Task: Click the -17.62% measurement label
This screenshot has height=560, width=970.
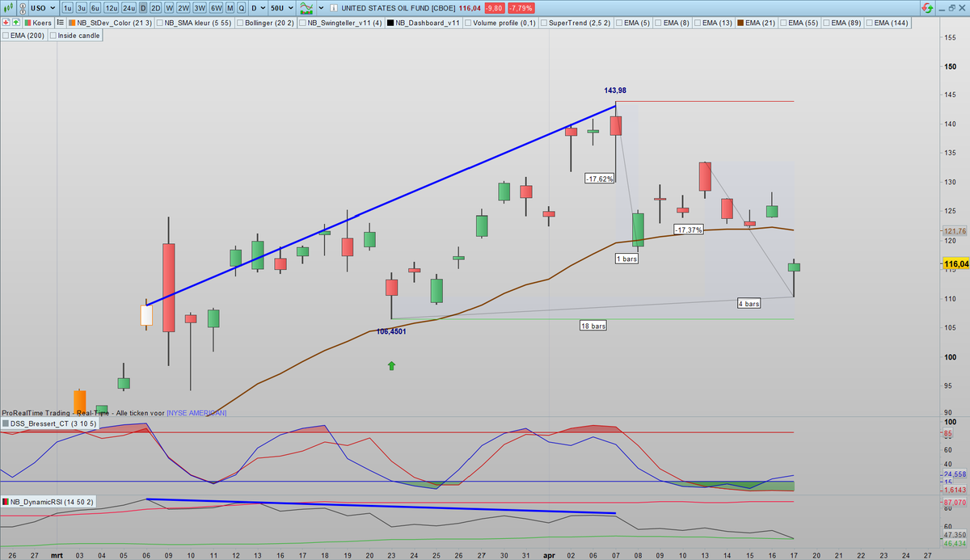Action: 599,179
